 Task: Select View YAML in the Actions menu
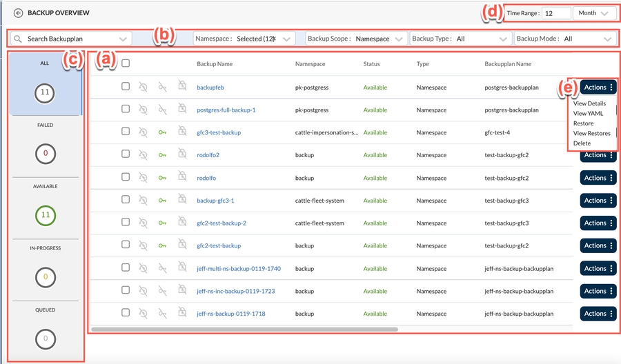(589, 114)
